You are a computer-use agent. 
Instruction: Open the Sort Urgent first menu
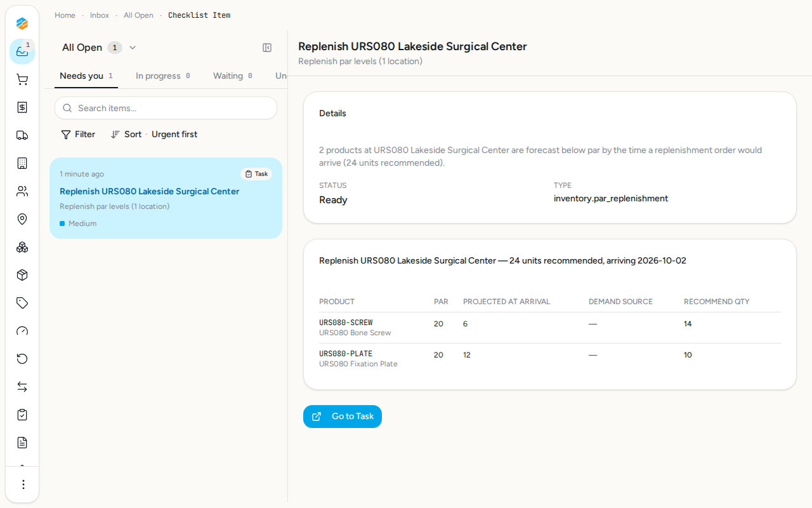(x=154, y=135)
